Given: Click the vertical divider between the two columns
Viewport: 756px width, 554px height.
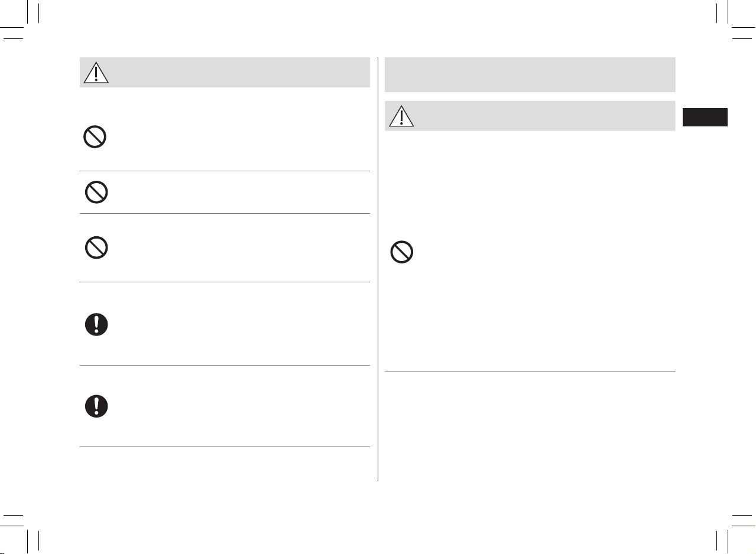Looking at the screenshot, I should coord(378,269).
